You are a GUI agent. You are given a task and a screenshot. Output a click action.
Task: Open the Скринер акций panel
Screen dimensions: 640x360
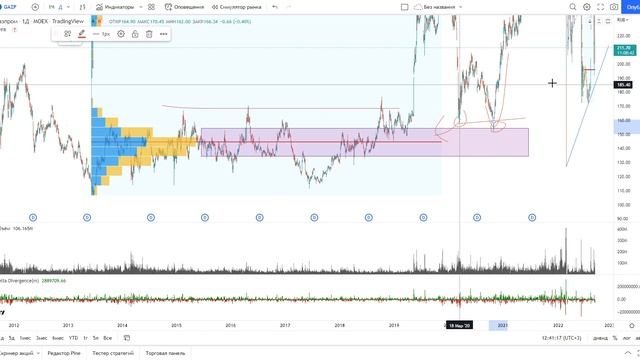pos(16,353)
